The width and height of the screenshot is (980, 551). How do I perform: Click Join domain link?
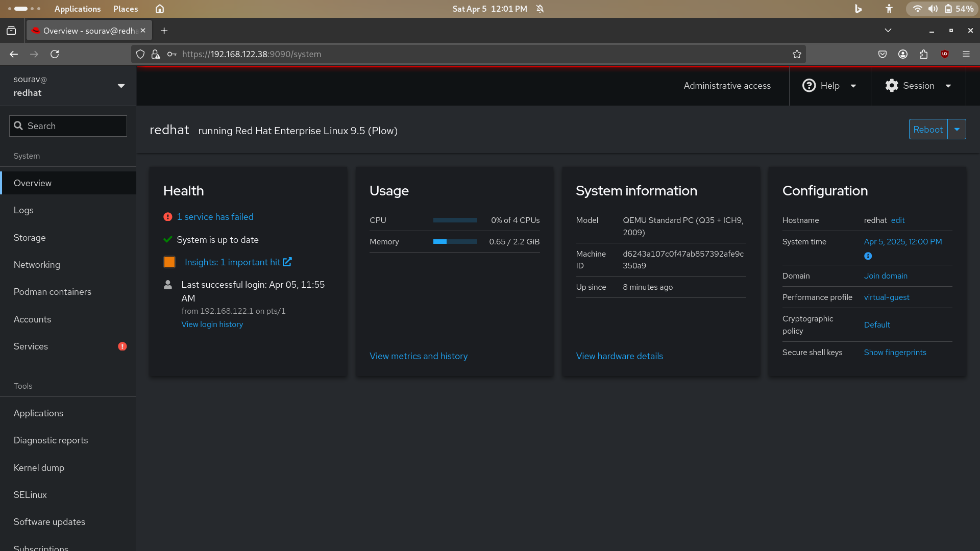pos(886,276)
